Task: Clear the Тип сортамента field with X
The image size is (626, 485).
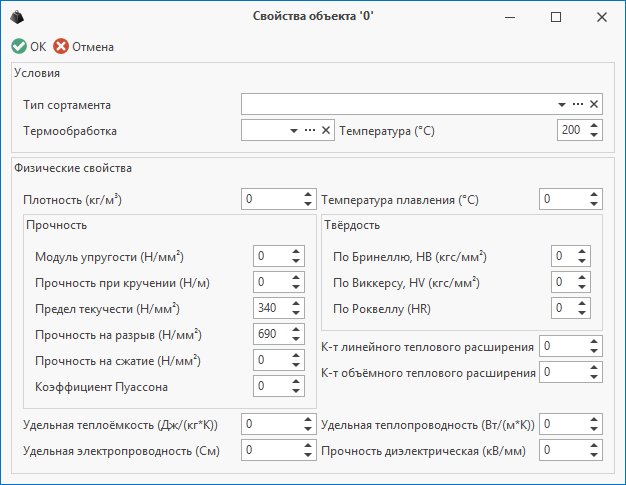Action: (594, 104)
